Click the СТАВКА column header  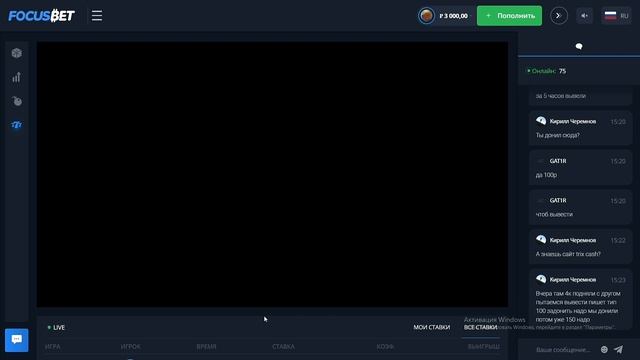point(283,347)
